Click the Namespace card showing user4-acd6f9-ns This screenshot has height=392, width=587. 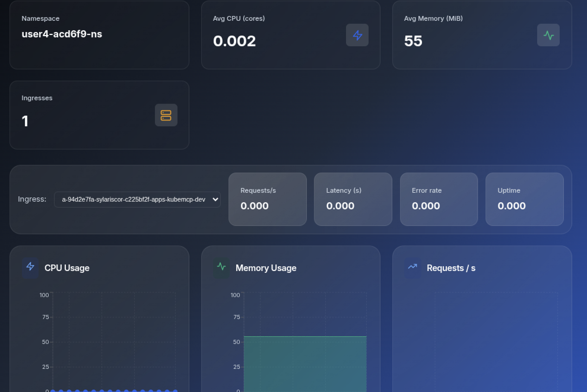99,35
